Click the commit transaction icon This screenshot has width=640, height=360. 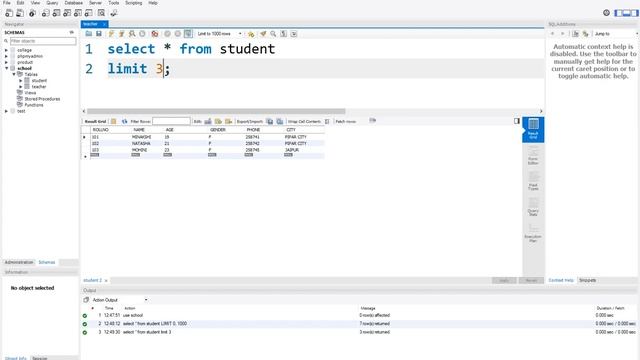(167, 34)
